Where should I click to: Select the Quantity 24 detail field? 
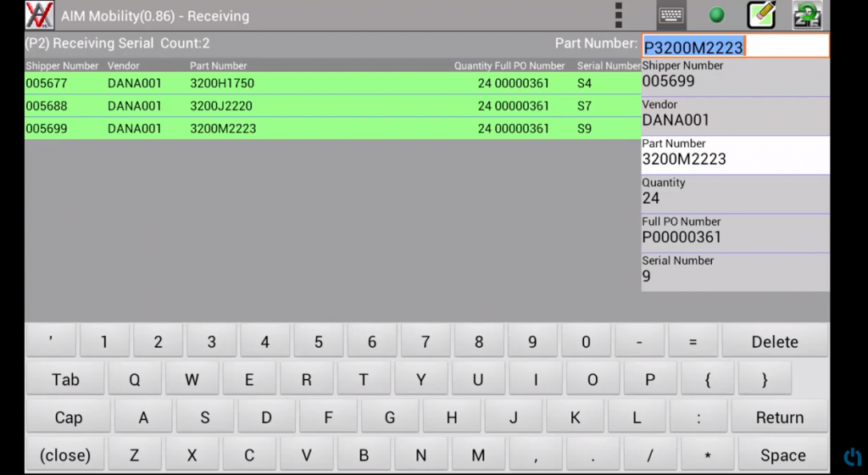735,194
